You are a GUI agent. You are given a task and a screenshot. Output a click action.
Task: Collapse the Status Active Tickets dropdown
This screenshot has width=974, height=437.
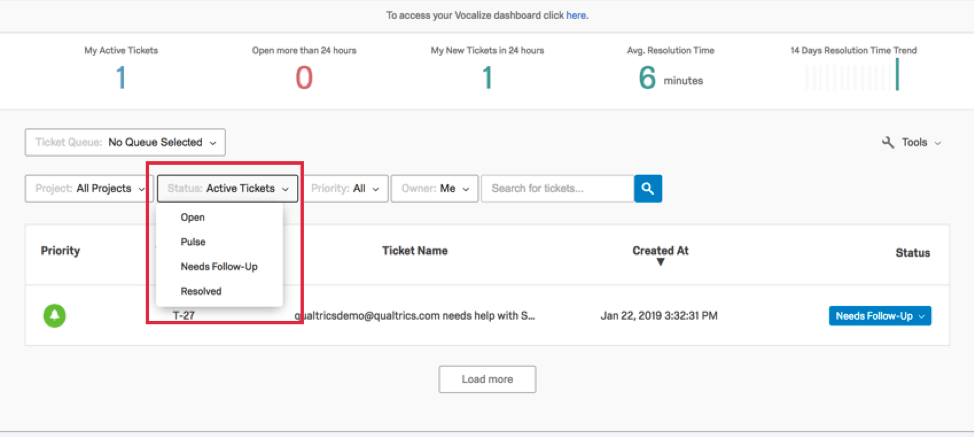pyautogui.click(x=227, y=189)
